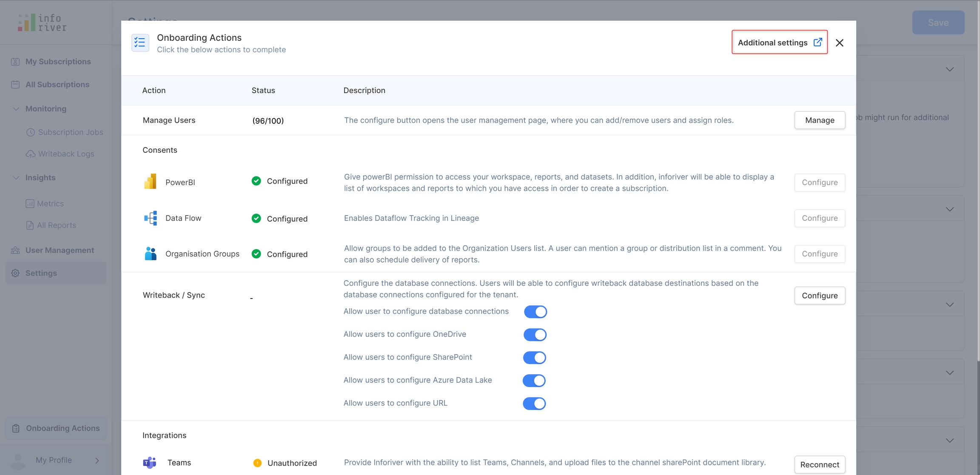The image size is (980, 475).
Task: Collapse the Monitoring sidebar section
Action: pyautogui.click(x=16, y=109)
